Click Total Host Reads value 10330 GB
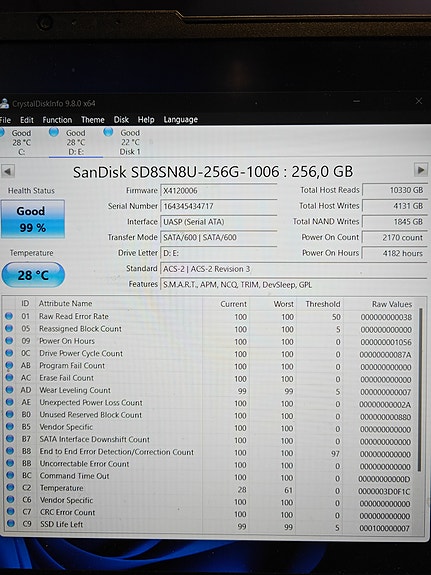This screenshot has width=431, height=575. point(394,190)
